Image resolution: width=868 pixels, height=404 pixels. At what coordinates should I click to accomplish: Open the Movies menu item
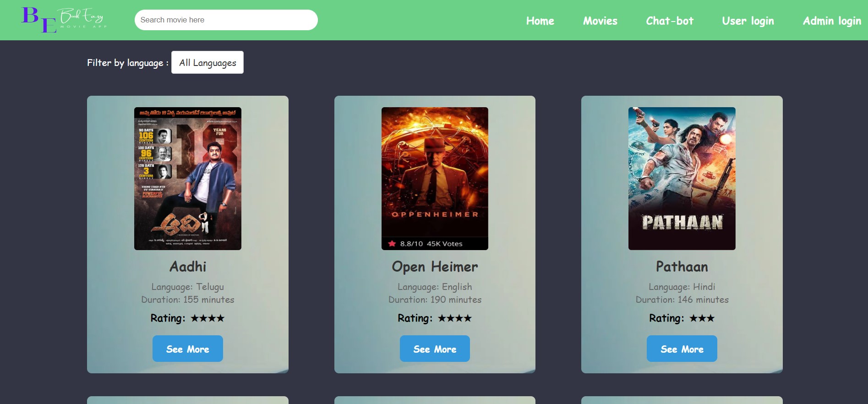coord(600,21)
